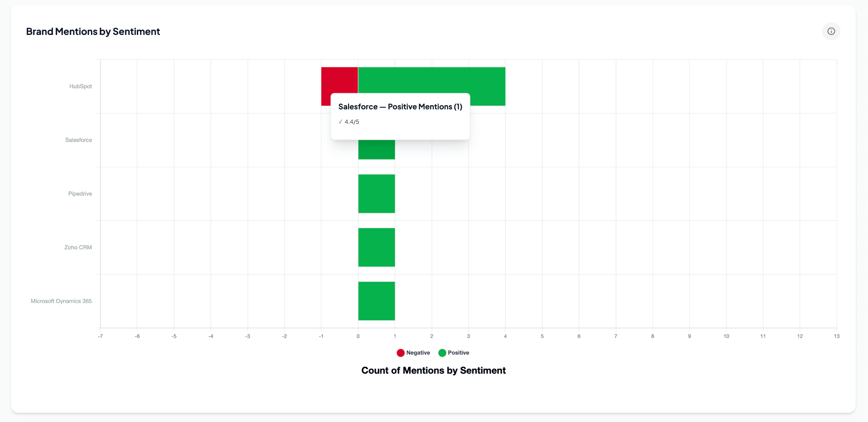Viewport: 868px width, 422px height.
Task: Select Pipedrive's green positive bar
Action: (x=377, y=194)
